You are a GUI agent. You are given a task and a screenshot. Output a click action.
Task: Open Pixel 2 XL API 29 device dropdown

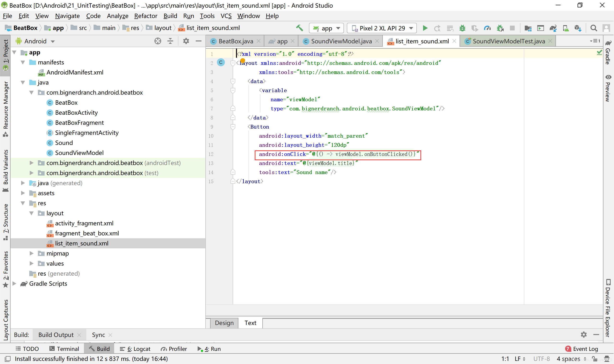382,28
